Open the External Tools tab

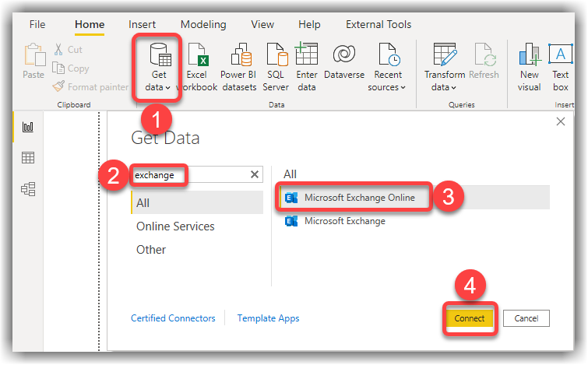pyautogui.click(x=379, y=24)
